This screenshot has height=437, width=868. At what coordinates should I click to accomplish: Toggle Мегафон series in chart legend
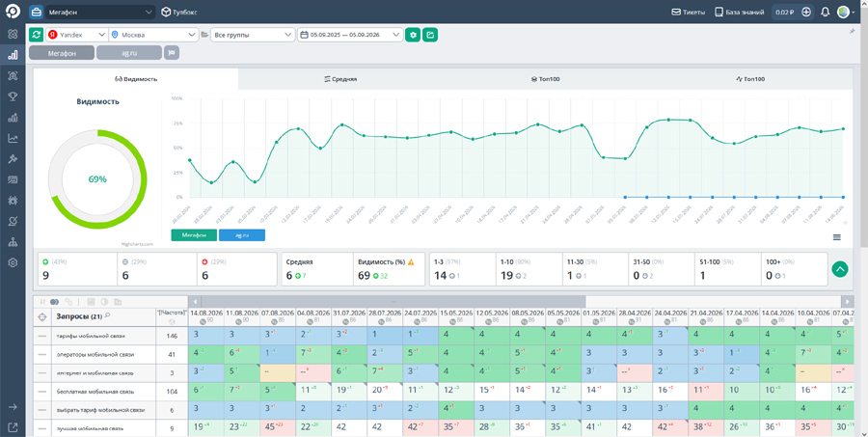[x=194, y=235]
